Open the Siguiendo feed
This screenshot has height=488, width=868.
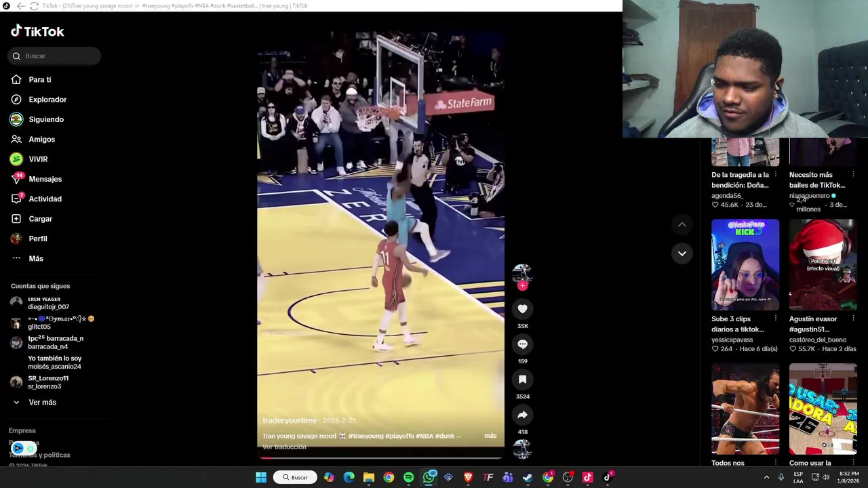pos(46,119)
